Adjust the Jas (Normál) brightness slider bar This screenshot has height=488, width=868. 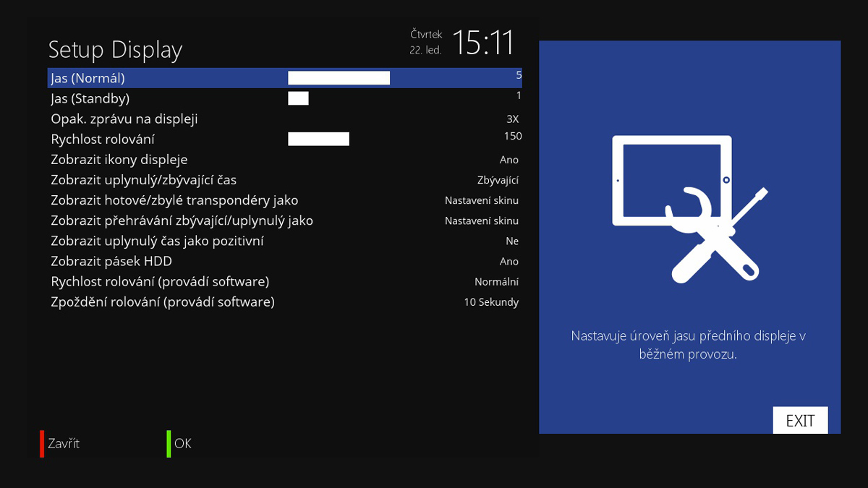click(x=339, y=78)
